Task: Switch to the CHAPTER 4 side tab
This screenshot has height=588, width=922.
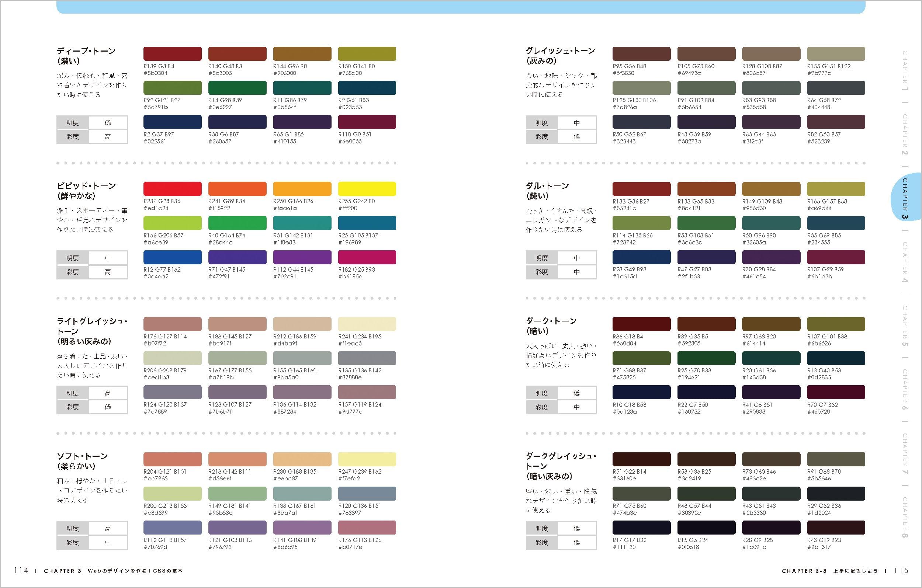Action: pyautogui.click(x=905, y=261)
